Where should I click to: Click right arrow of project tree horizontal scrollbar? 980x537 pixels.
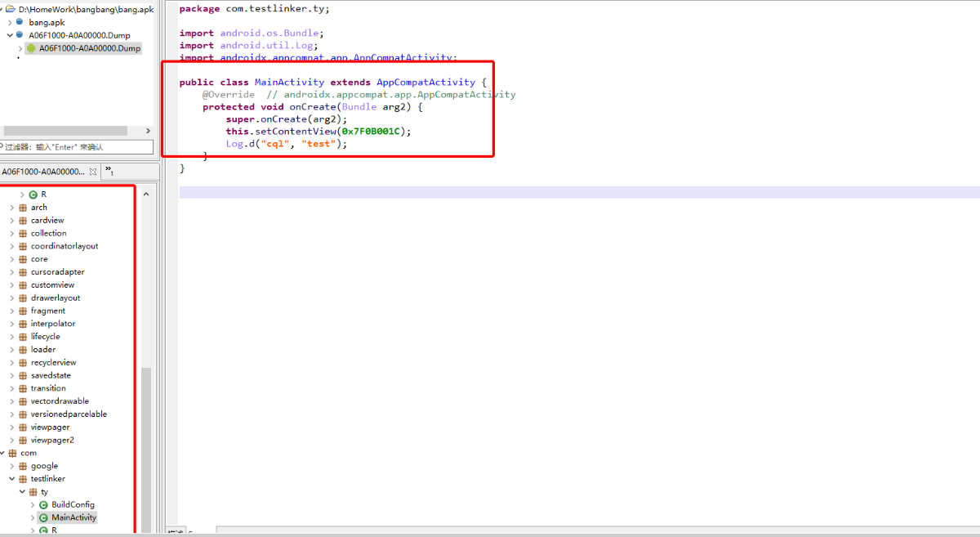click(148, 131)
